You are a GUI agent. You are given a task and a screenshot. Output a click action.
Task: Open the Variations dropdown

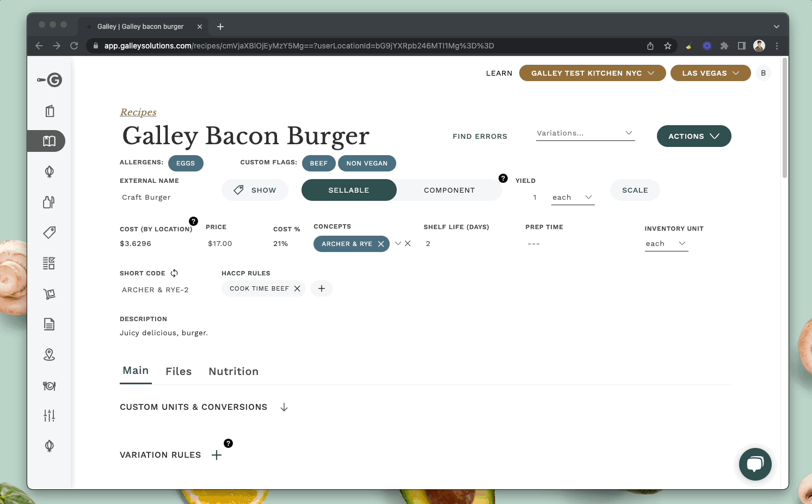585,133
